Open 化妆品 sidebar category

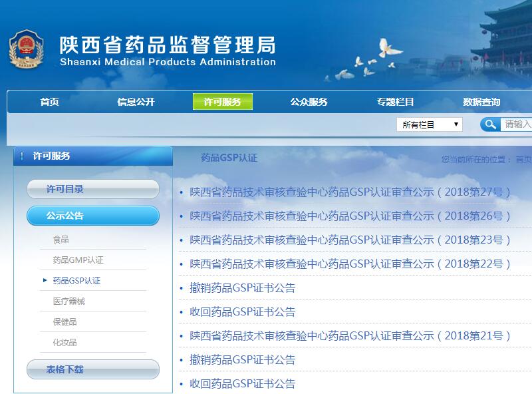tap(65, 343)
